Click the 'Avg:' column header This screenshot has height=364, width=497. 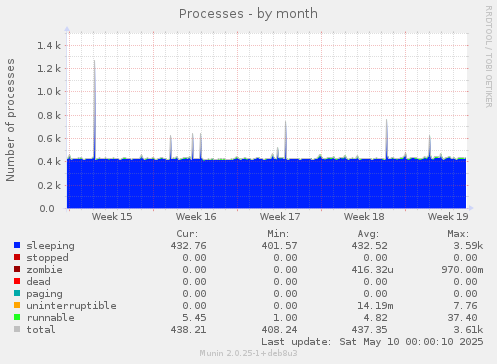(x=368, y=234)
